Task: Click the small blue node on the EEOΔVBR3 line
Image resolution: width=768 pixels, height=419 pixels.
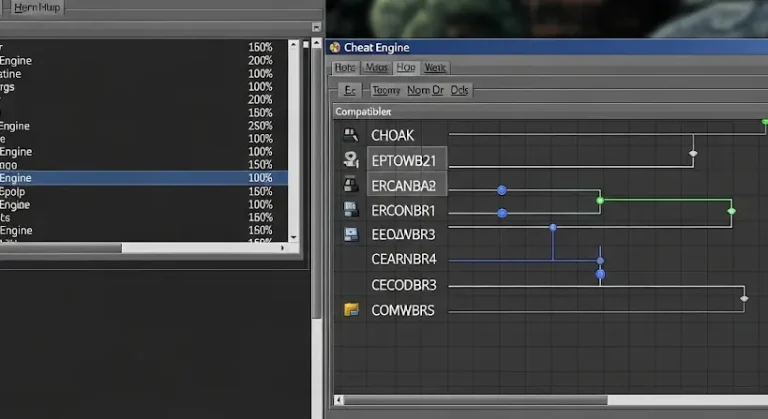Action: click(x=553, y=227)
